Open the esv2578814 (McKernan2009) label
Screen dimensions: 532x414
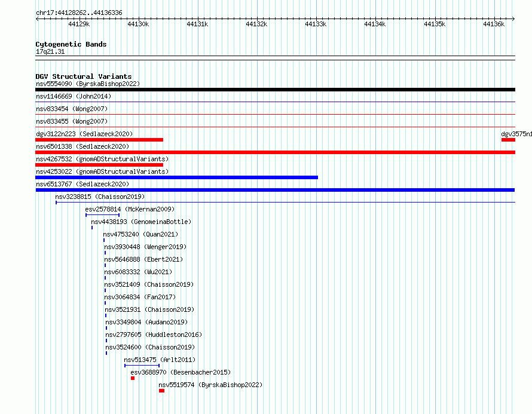click(130, 209)
